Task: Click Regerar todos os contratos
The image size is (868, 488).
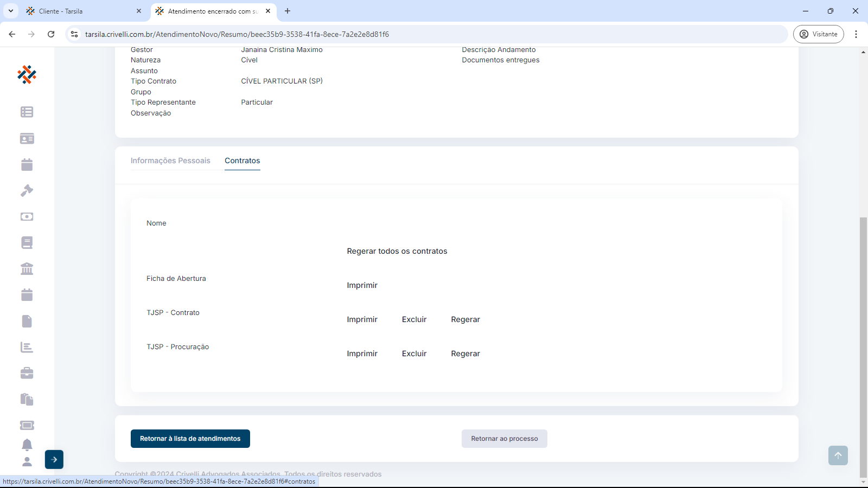Action: click(x=397, y=251)
